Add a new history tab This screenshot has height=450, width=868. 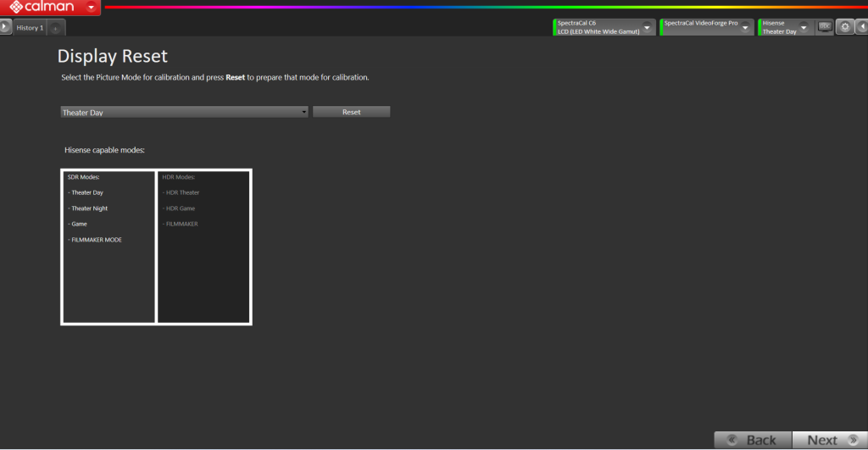(55, 28)
